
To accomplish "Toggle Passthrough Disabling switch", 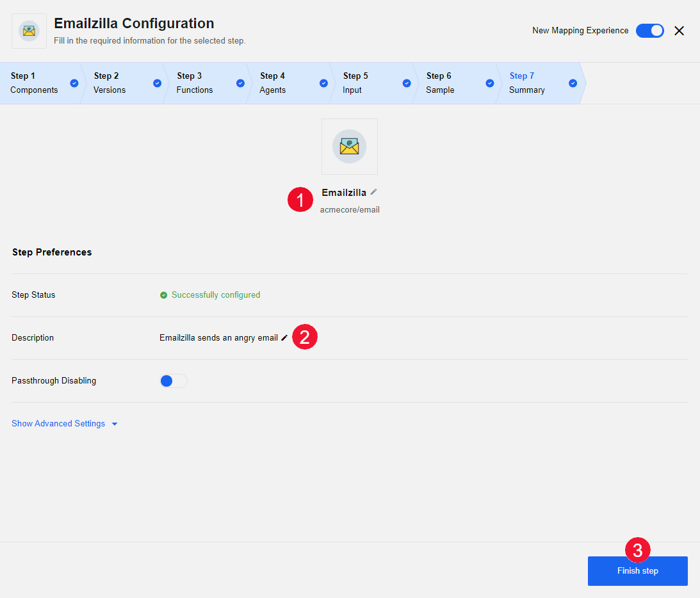I will [x=174, y=381].
